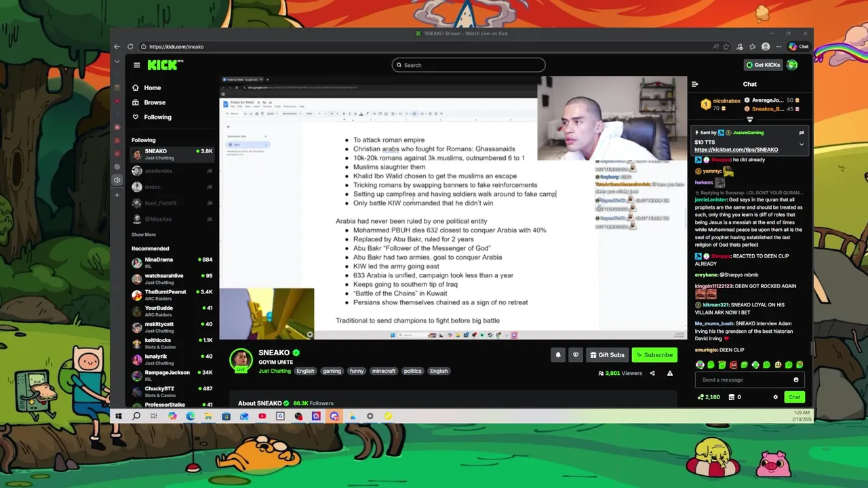Select SNEAKO in Following list
This screenshot has width=868, height=488.
[172, 154]
